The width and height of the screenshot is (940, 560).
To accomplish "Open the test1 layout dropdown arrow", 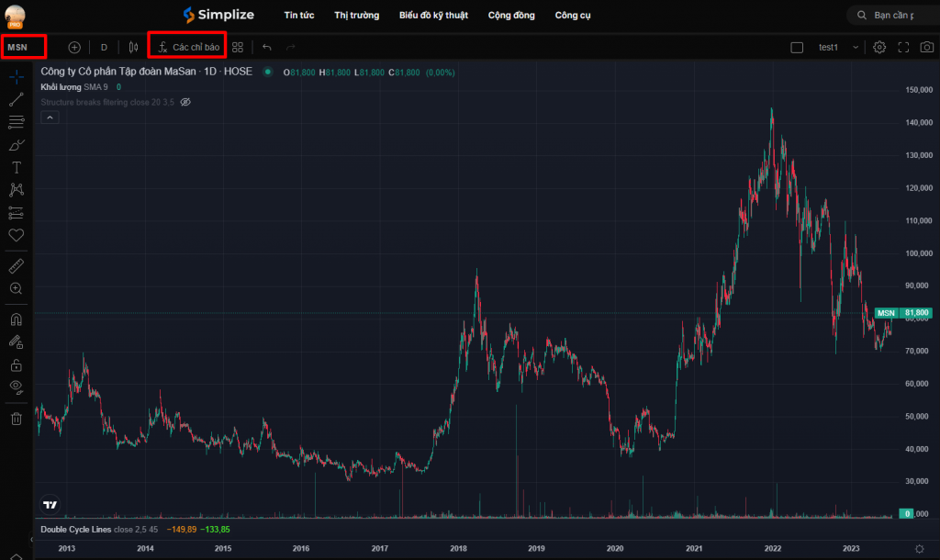I will 856,47.
